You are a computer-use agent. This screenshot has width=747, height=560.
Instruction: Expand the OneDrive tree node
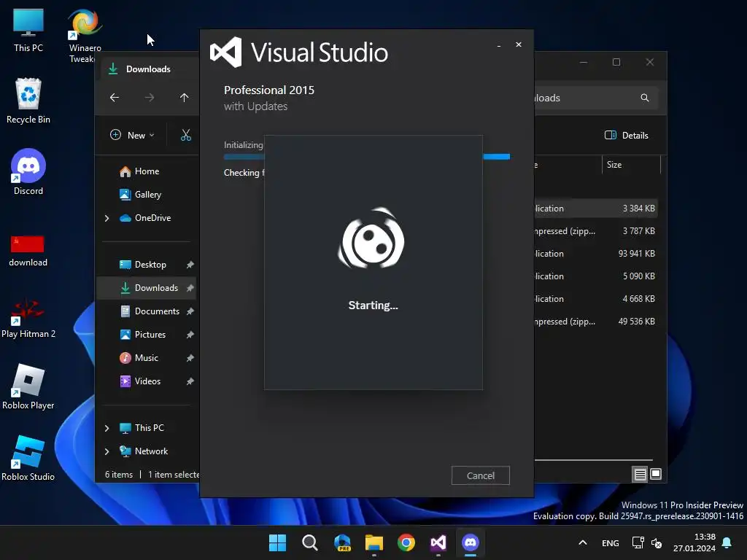[x=107, y=218]
